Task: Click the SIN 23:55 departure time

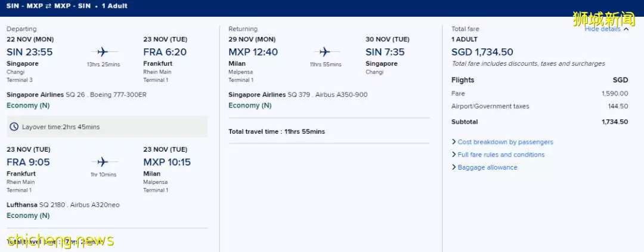Action: pos(30,52)
